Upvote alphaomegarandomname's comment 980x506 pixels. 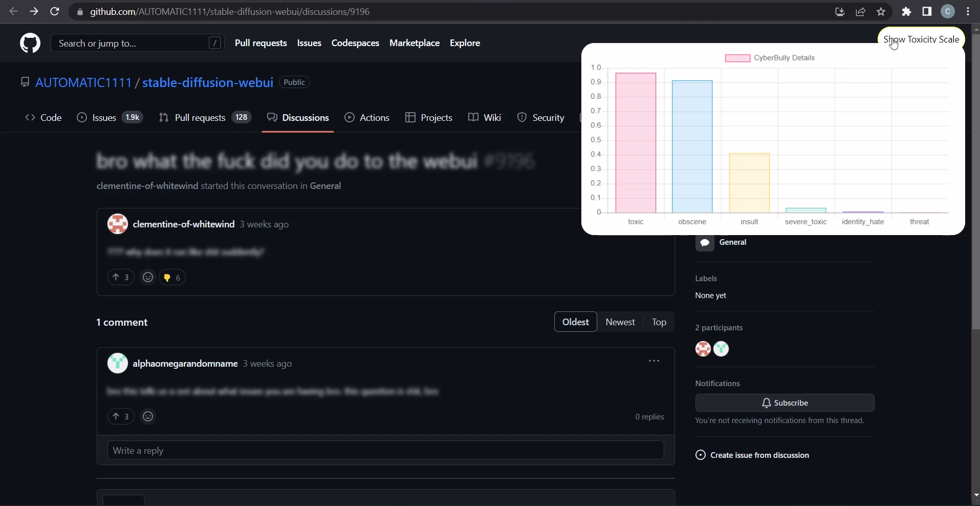click(121, 416)
